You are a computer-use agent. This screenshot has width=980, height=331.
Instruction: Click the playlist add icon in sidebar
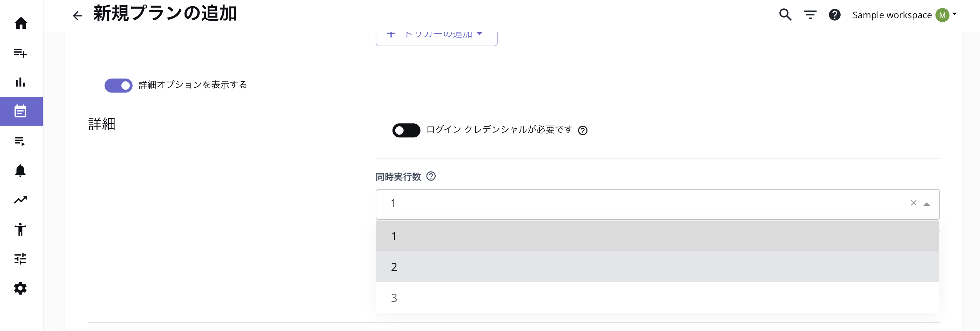coord(21,53)
